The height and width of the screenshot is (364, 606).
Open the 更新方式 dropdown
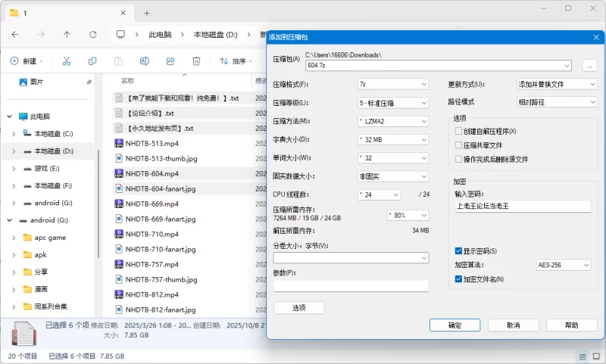(557, 84)
